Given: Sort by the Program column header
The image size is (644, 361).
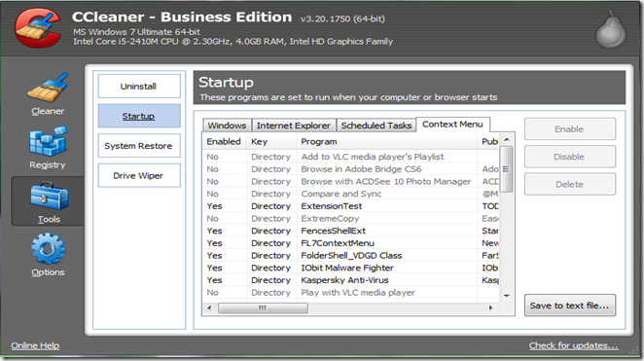Looking at the screenshot, I should tap(386, 142).
